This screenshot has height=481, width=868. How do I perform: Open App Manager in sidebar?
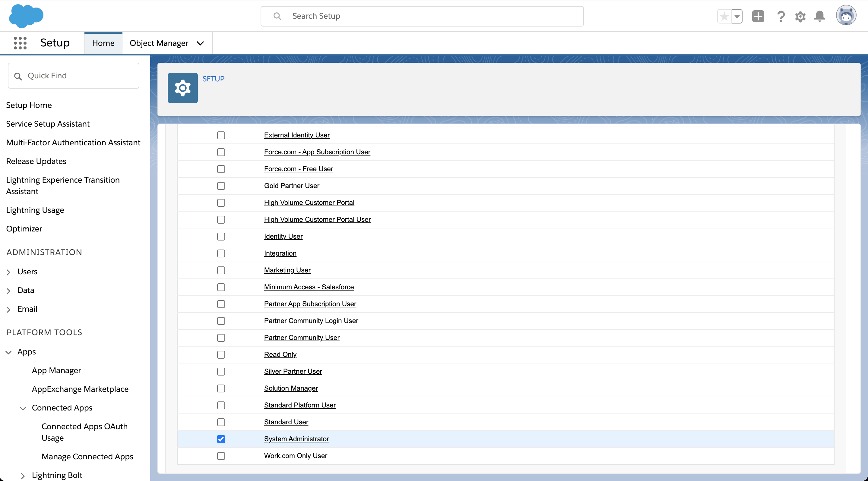57,370
